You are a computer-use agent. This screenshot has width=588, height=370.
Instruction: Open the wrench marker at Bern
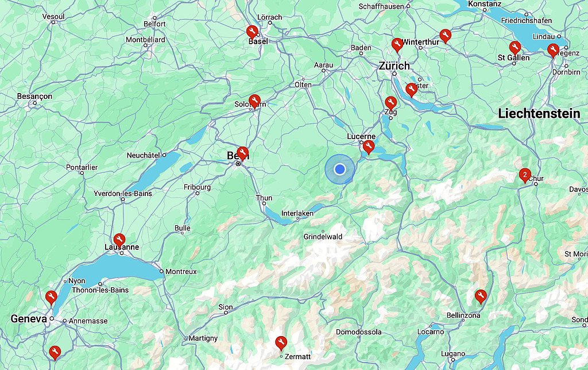tap(243, 153)
